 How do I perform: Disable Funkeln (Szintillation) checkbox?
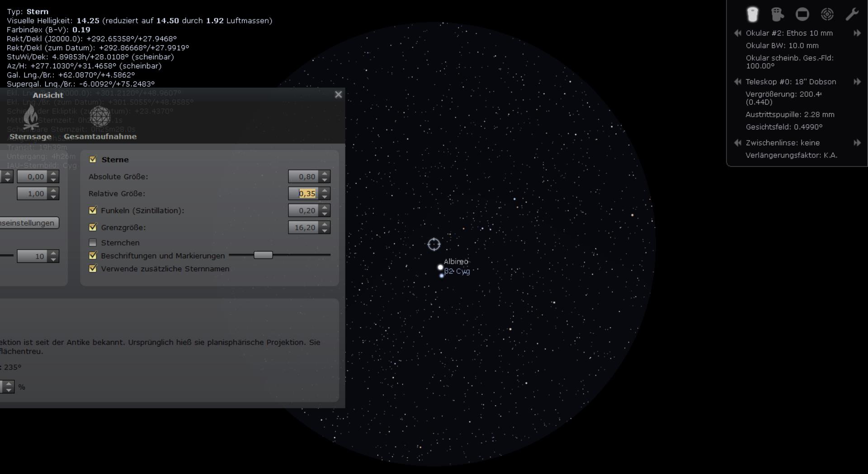pos(93,210)
